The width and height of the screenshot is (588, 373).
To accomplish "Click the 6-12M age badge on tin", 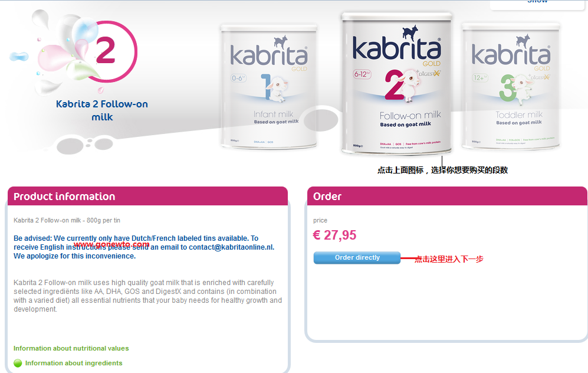I will point(362,74).
